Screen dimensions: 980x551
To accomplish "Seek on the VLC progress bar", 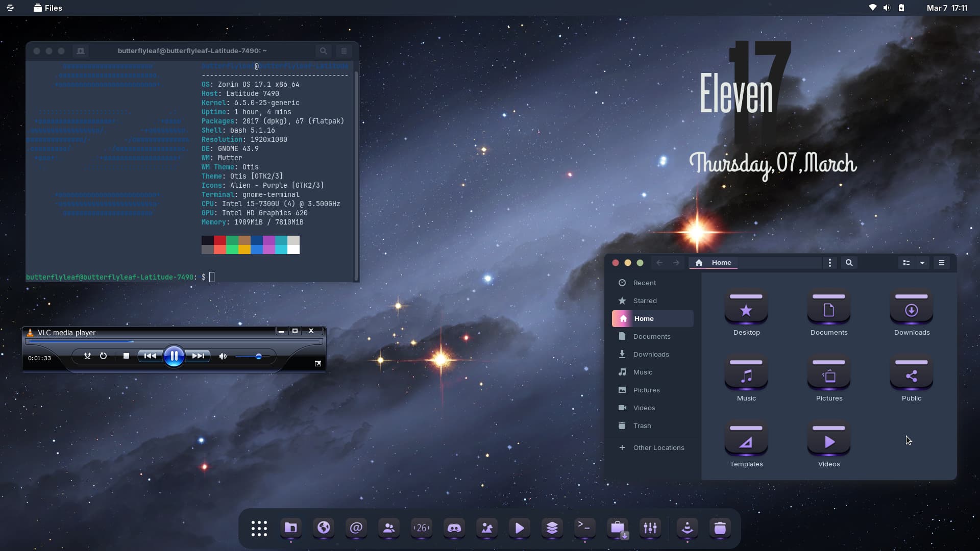I will [x=174, y=341].
